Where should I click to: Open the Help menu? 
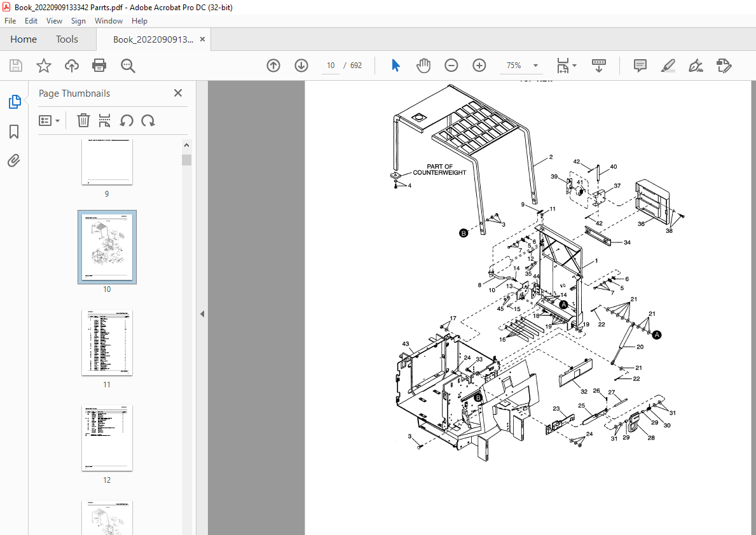[x=139, y=21]
